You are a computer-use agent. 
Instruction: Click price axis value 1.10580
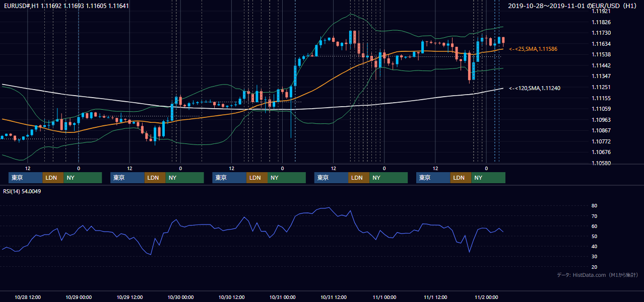pyautogui.click(x=601, y=163)
